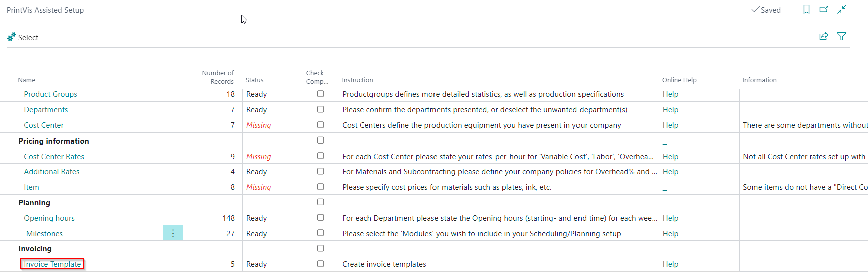Open the Milestones row three-dot menu
The height and width of the screenshot is (277, 868).
[x=173, y=233]
